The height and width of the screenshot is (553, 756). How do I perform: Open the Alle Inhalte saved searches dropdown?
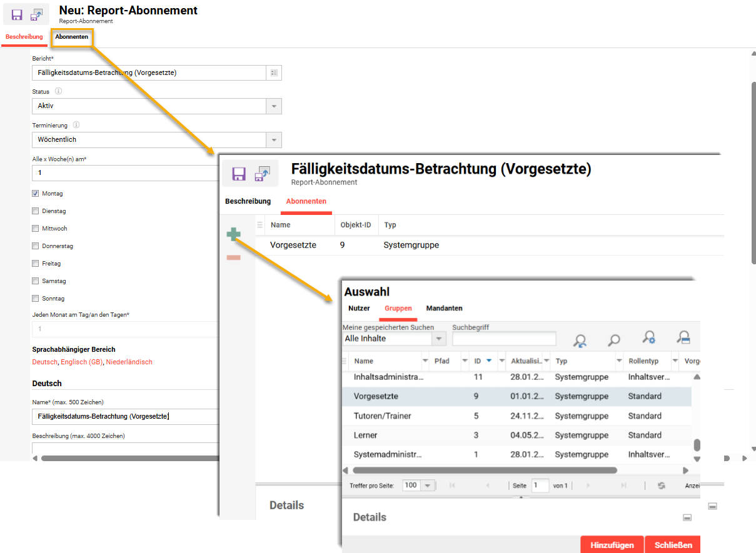coord(439,338)
